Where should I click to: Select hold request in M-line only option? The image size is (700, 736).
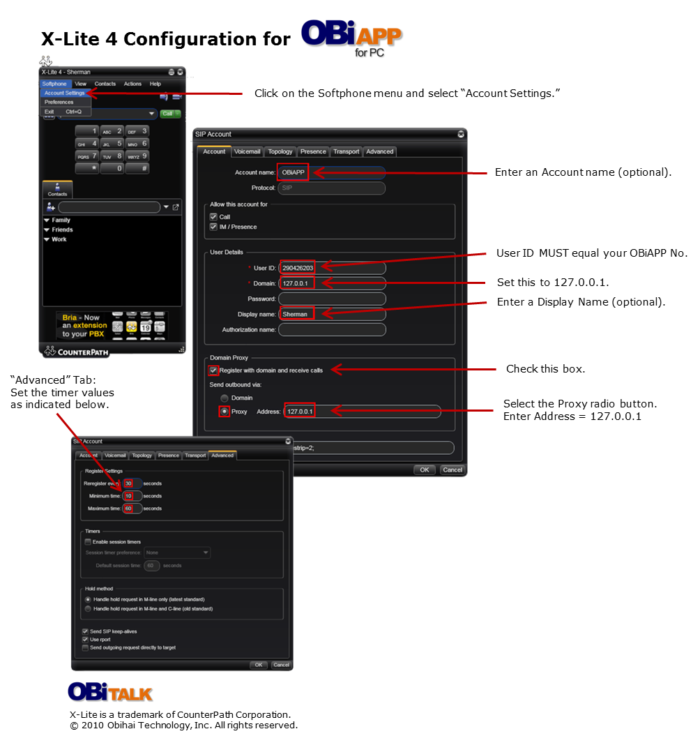(x=88, y=599)
